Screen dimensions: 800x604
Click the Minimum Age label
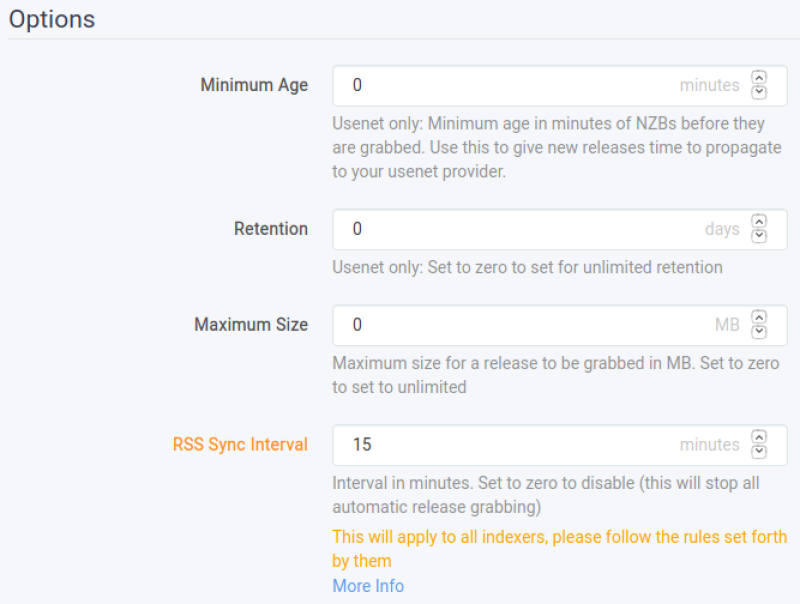(x=254, y=85)
